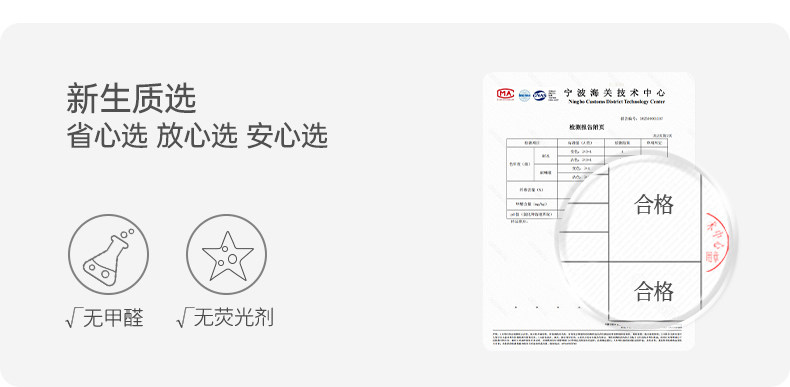Open the test report document thumbnail
Image resolution: width=790 pixels, height=387 pixels.
tap(588, 211)
